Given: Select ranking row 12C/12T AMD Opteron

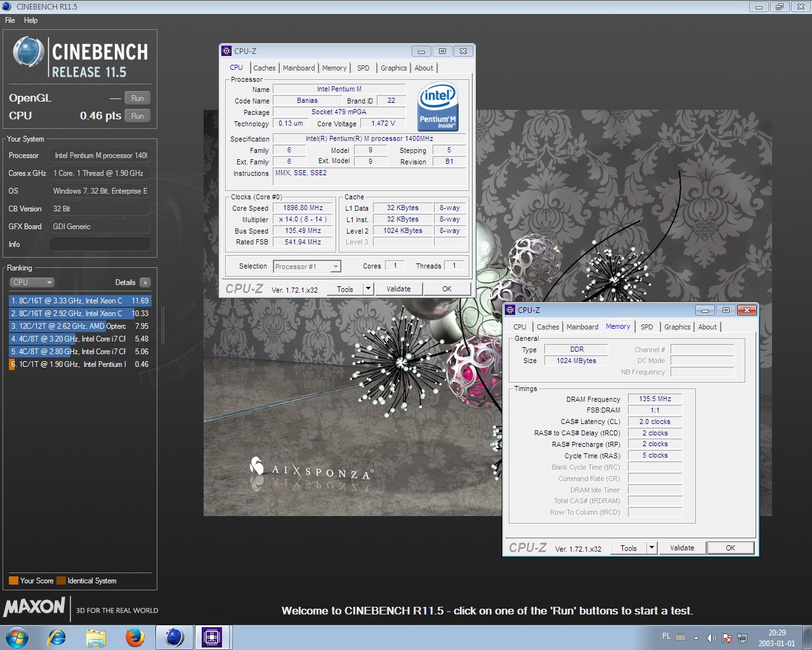Looking at the screenshot, I should pos(80,326).
